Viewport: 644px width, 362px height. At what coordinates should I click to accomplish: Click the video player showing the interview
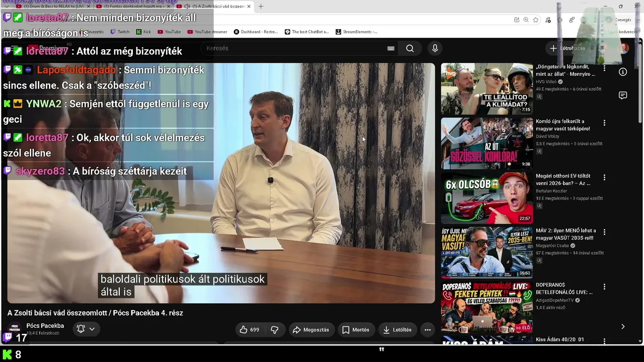point(221,183)
